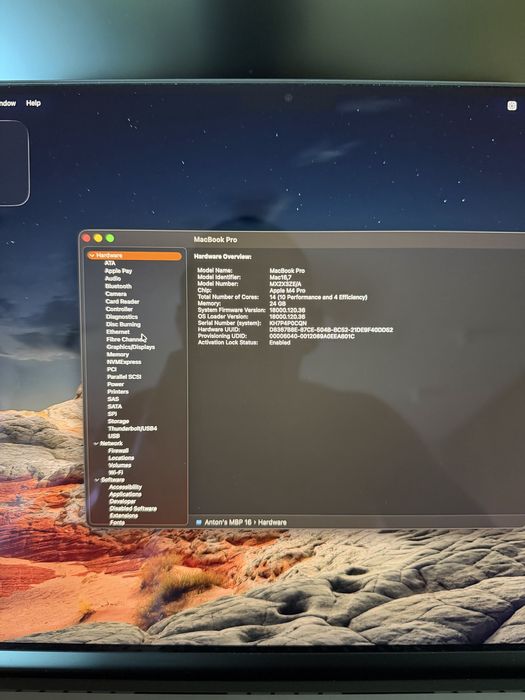This screenshot has height=700, width=525.
Task: Click the Model Identifier value Mac16,7
Action: click(x=280, y=277)
